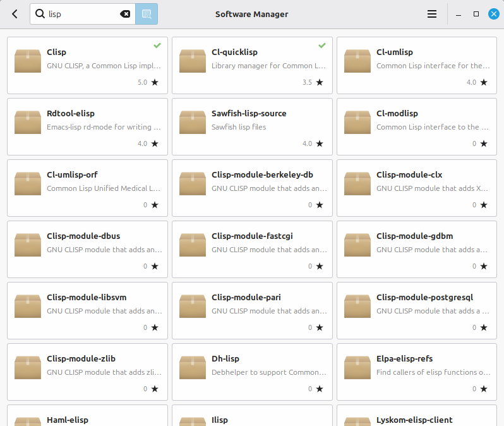
Task: Toggle search in package descriptions
Action: pyautogui.click(x=147, y=14)
